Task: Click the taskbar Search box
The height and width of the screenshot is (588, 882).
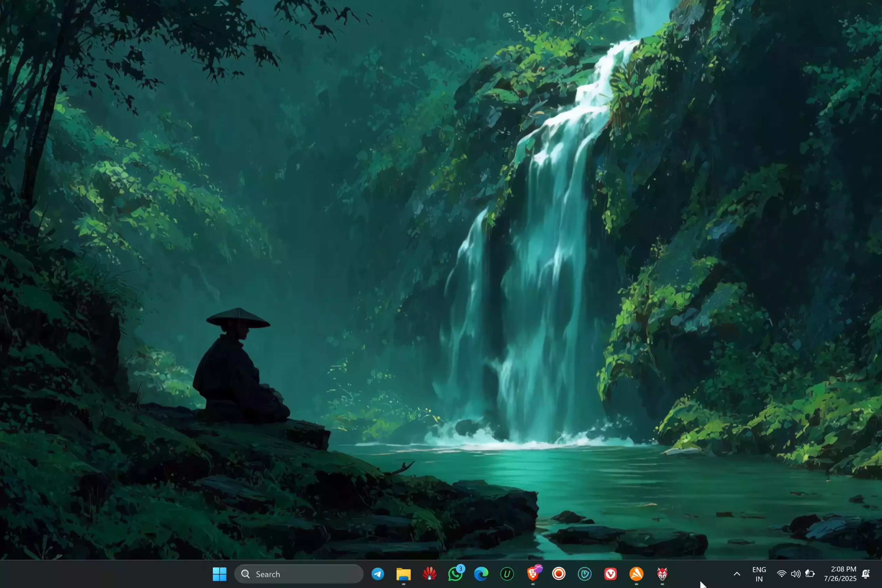Action: pos(299,574)
